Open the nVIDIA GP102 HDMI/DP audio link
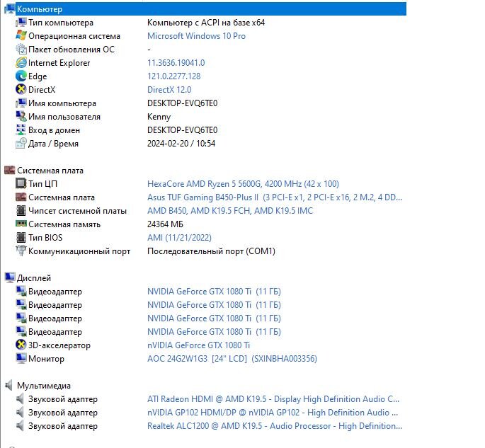This screenshot has width=485, height=448. 273,413
